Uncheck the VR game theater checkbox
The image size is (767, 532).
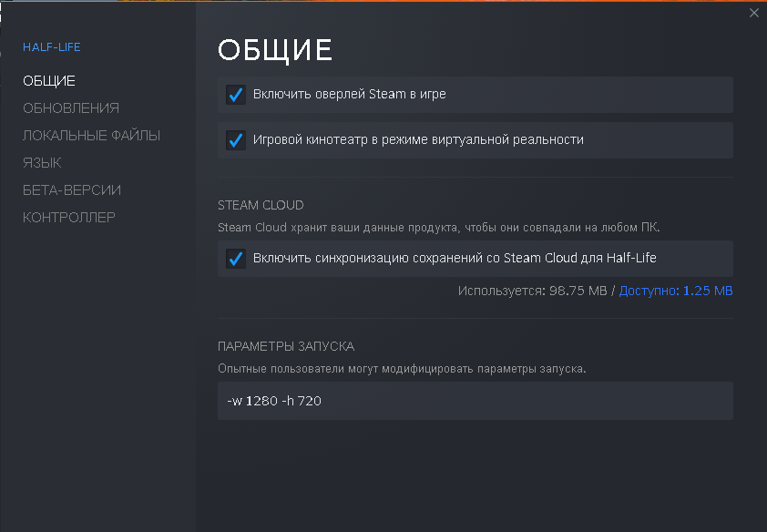[236, 140]
